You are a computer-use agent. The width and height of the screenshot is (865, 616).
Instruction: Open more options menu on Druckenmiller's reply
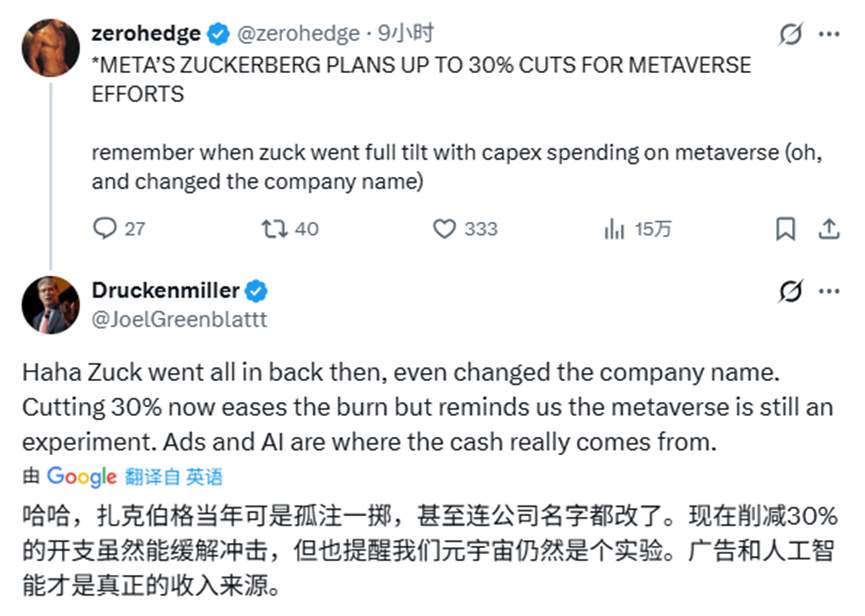pos(829,291)
